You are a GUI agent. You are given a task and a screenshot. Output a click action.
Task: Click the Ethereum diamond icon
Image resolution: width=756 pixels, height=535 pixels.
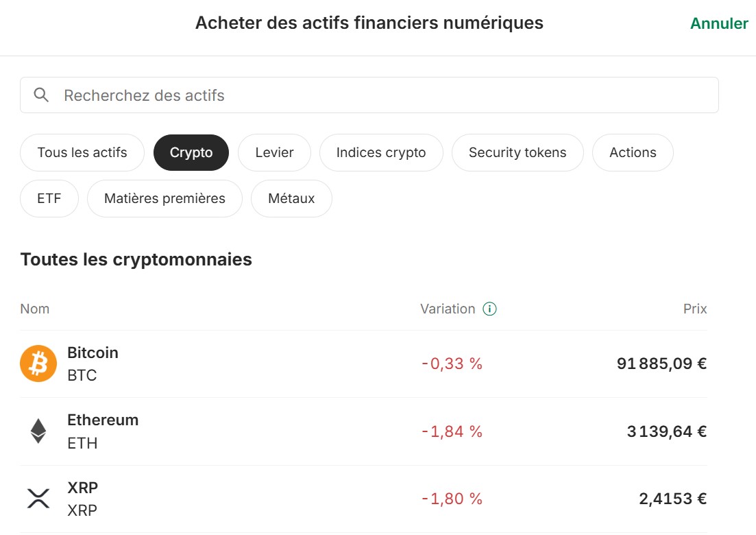click(x=38, y=431)
